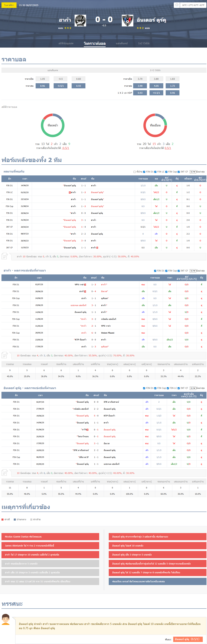
Task: Click the Haka team crest logo
Action: [x=80, y=21]
